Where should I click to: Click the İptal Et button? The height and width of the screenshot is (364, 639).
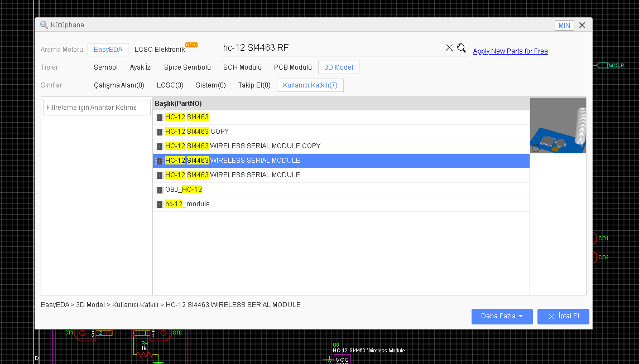click(563, 317)
